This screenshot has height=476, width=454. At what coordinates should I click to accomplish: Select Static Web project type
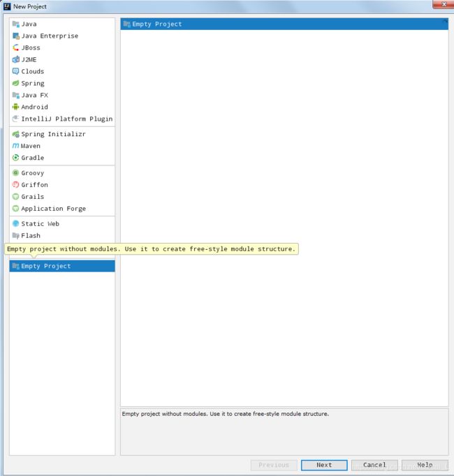[62, 223]
